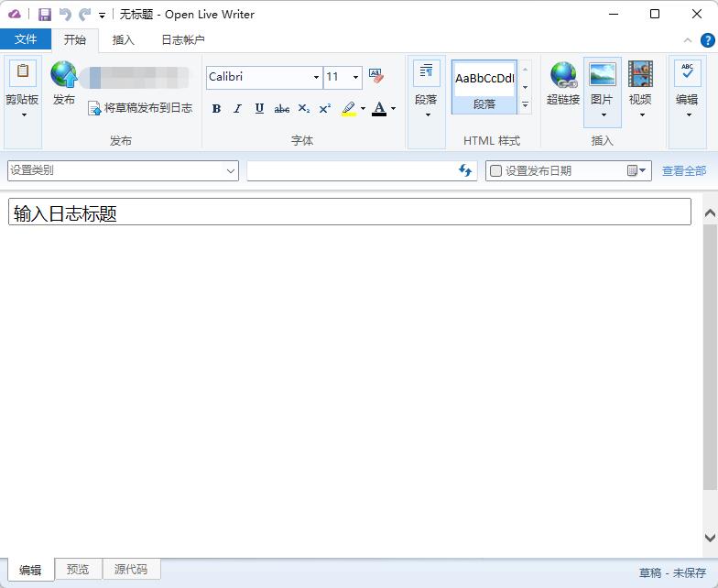Switch to the 源代码 view tab
The width and height of the screenshot is (718, 588).
click(131, 569)
